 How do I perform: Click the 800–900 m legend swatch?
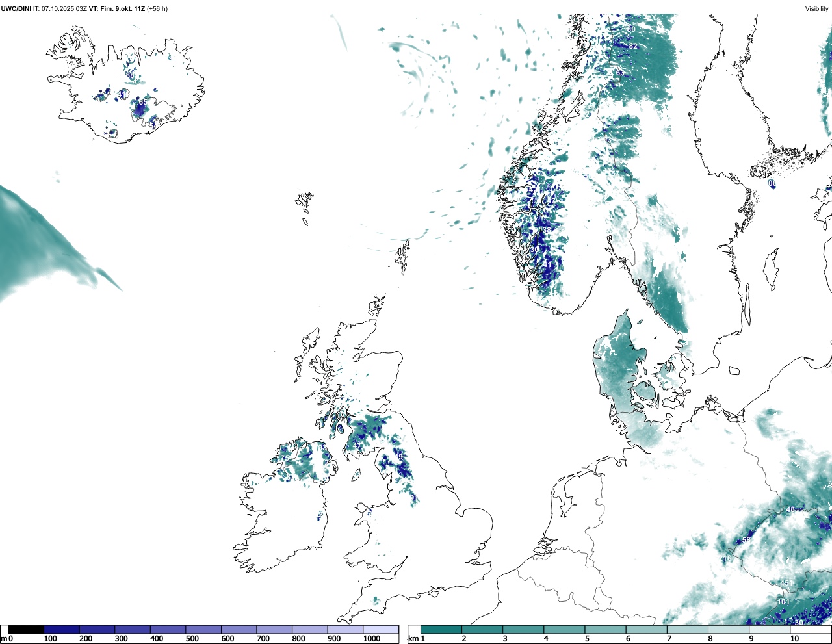coord(310,629)
